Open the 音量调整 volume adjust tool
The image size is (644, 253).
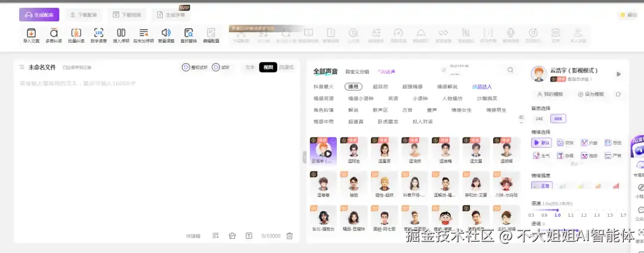tap(166, 35)
